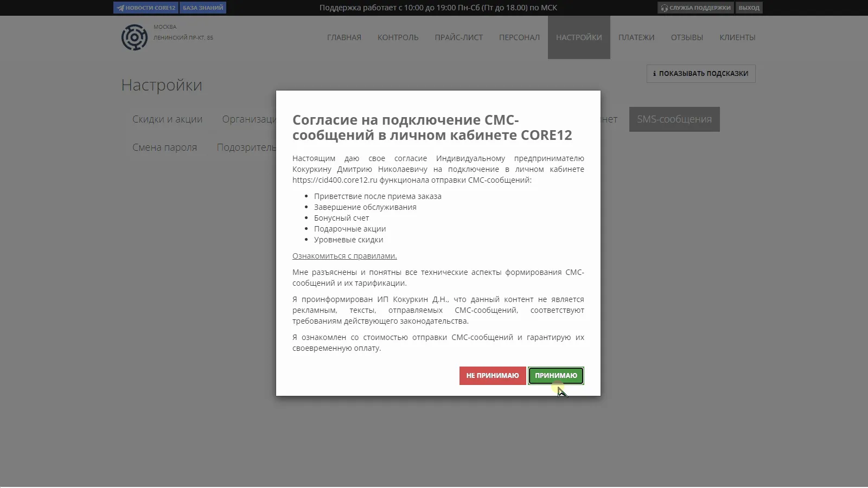Viewport: 868px width, 488px height.
Task: Switch to the Организация settings tab
Action: coord(249,119)
